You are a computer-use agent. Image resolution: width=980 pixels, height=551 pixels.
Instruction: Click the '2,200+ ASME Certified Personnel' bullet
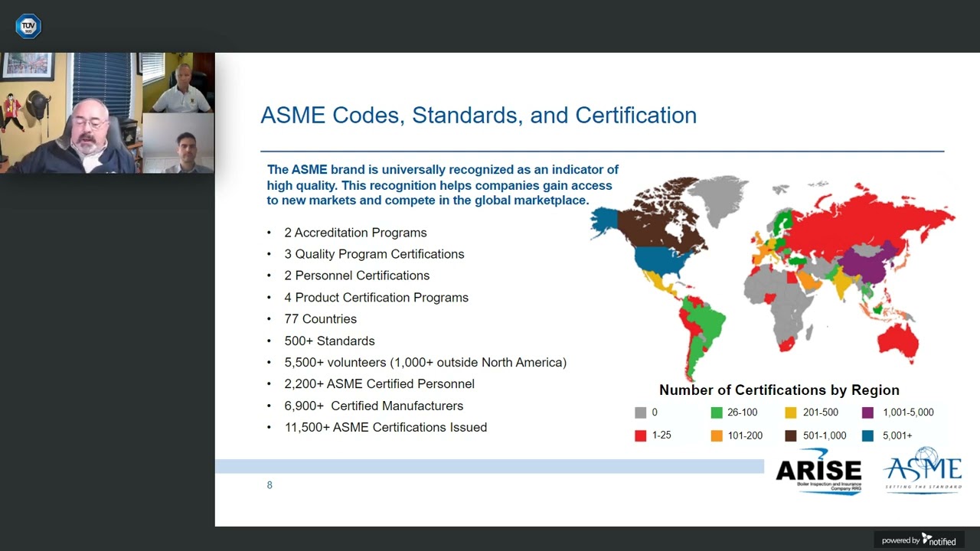pos(379,384)
